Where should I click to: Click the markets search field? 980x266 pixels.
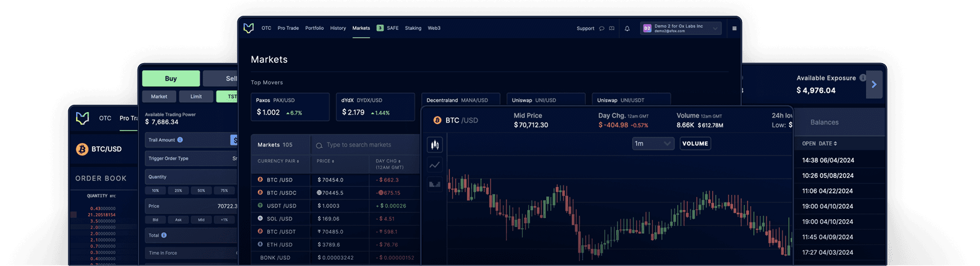coord(365,145)
